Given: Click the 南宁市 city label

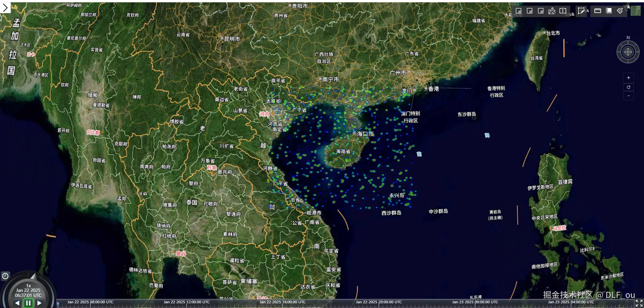Looking at the screenshot, I should pos(330,80).
